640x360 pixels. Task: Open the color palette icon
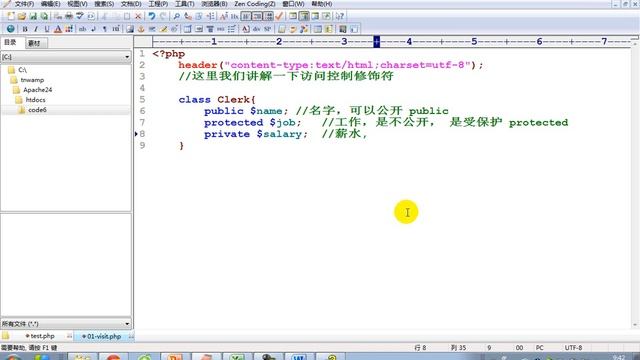coord(69,29)
